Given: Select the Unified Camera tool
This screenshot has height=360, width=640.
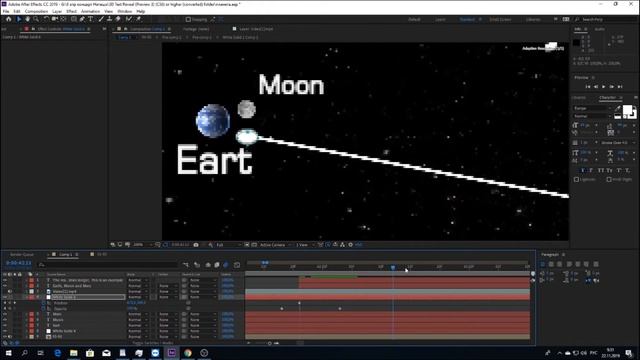Looking at the screenshot, I should [x=55, y=19].
